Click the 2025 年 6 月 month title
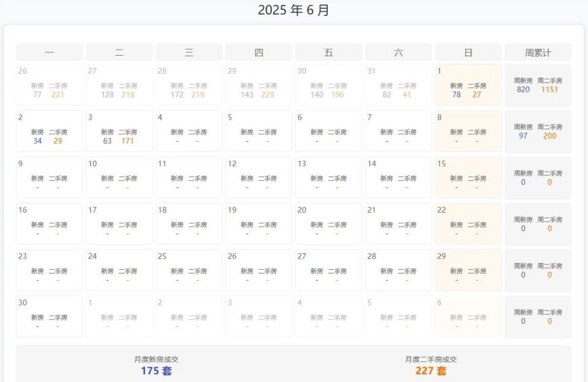 coord(293,10)
